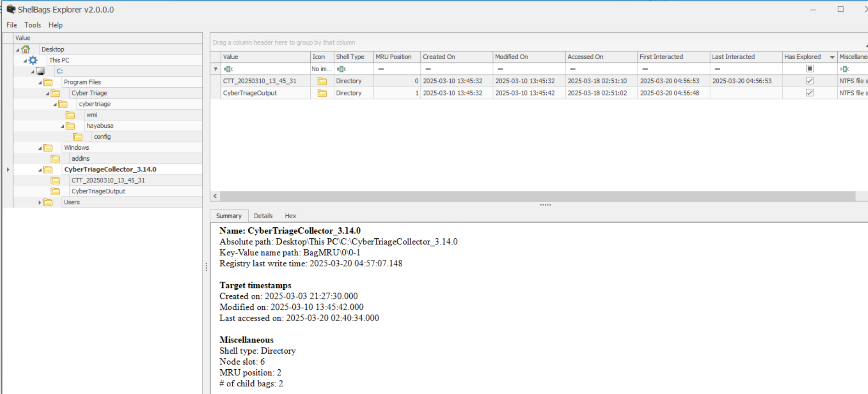Switch to the Details tab
The image size is (868, 394).
point(263,216)
